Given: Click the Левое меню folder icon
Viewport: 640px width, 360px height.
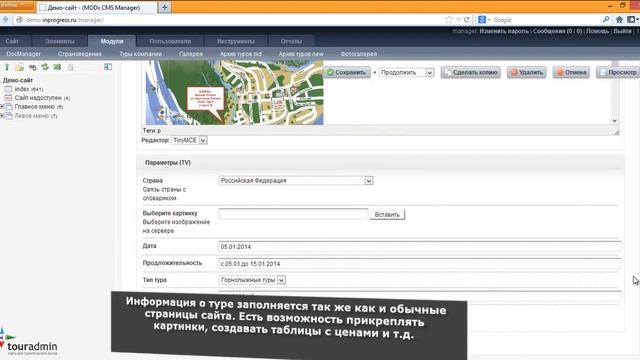Looking at the screenshot, I should [9, 116].
